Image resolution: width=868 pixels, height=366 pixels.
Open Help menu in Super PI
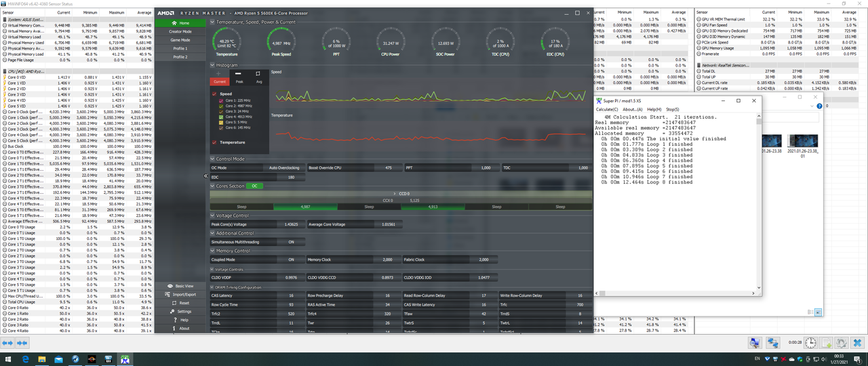(654, 109)
